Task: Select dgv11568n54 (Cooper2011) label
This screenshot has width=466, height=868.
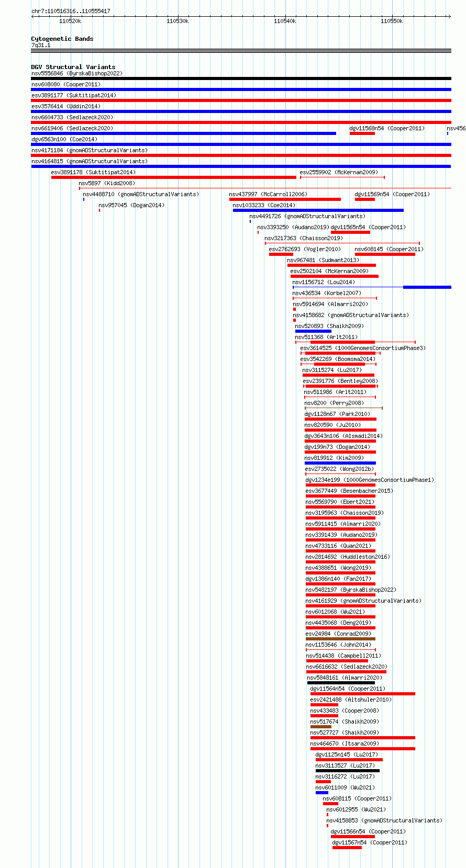Action: pyautogui.click(x=387, y=128)
